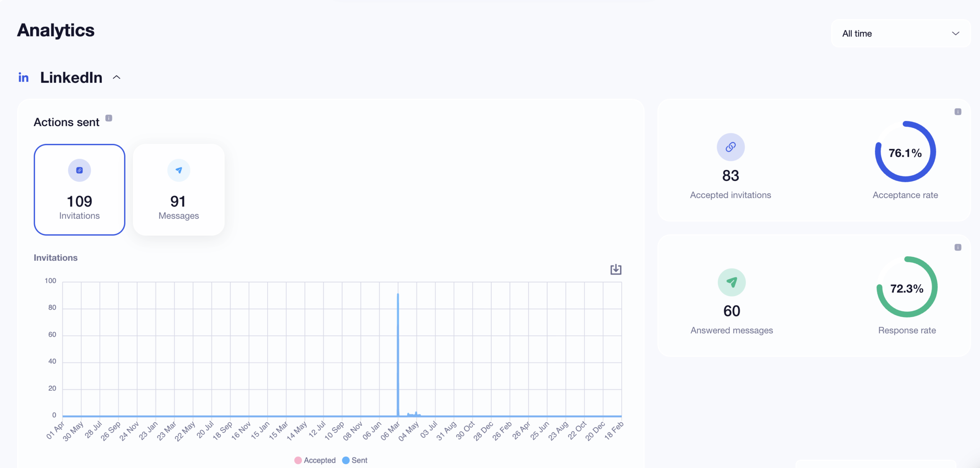Viewport: 980px width, 468px height.
Task: Click the 76.1% acceptance rate ring
Action: pos(905,152)
